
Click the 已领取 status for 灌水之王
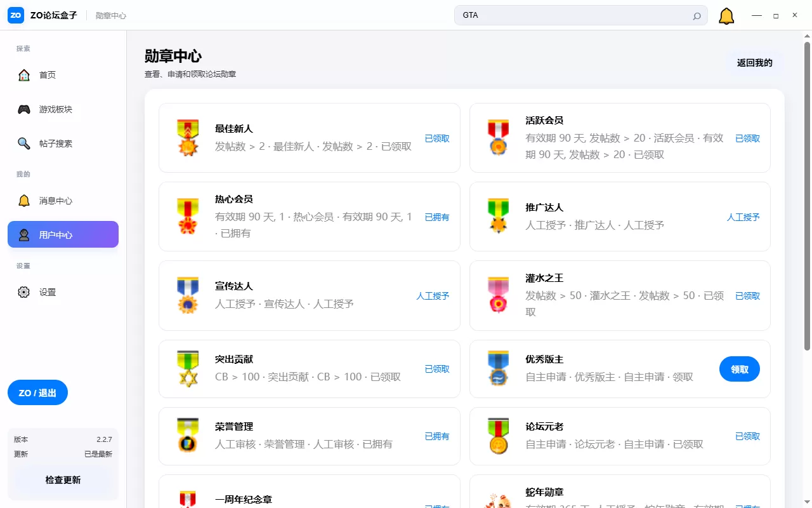[x=747, y=296]
